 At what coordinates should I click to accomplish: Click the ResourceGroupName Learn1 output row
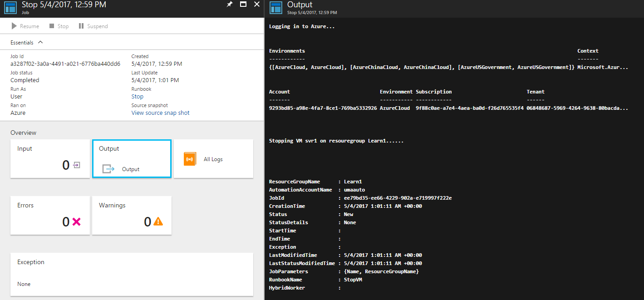coord(315,182)
